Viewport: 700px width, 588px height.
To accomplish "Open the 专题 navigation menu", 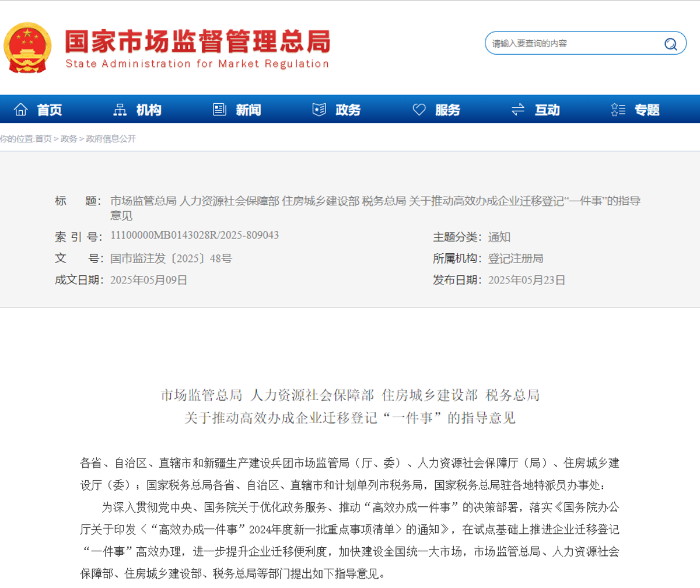I will (x=647, y=110).
